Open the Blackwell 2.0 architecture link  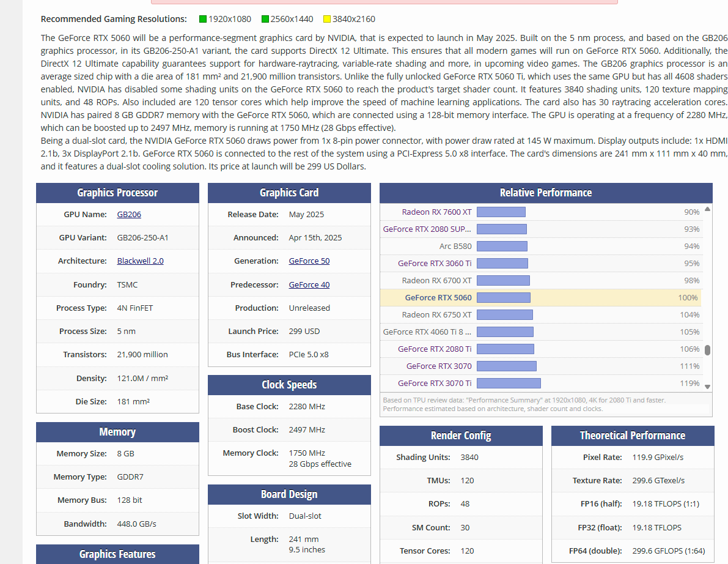[140, 261]
